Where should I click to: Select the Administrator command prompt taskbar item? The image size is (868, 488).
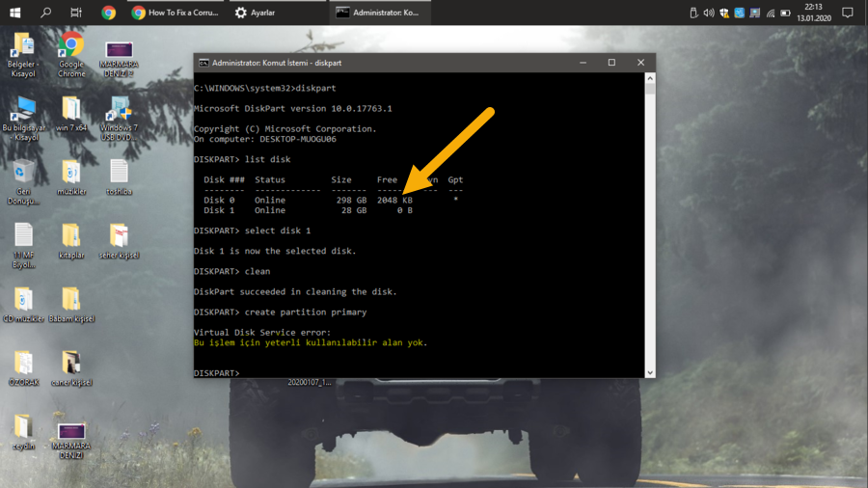click(379, 13)
